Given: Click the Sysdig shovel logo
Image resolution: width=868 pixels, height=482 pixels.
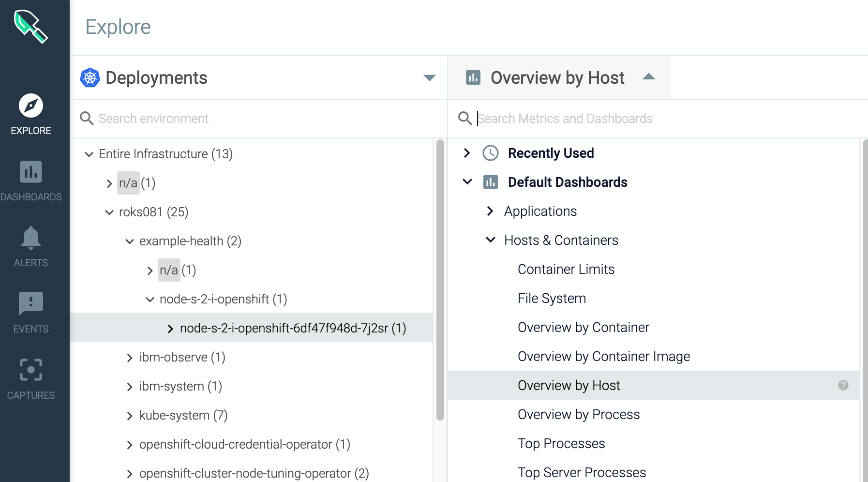Looking at the screenshot, I should (31, 27).
